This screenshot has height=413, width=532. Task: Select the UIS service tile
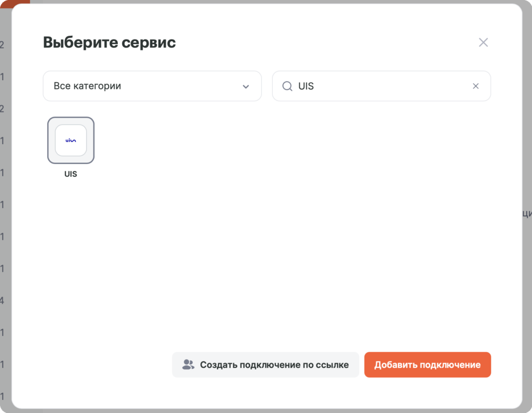[x=71, y=140]
